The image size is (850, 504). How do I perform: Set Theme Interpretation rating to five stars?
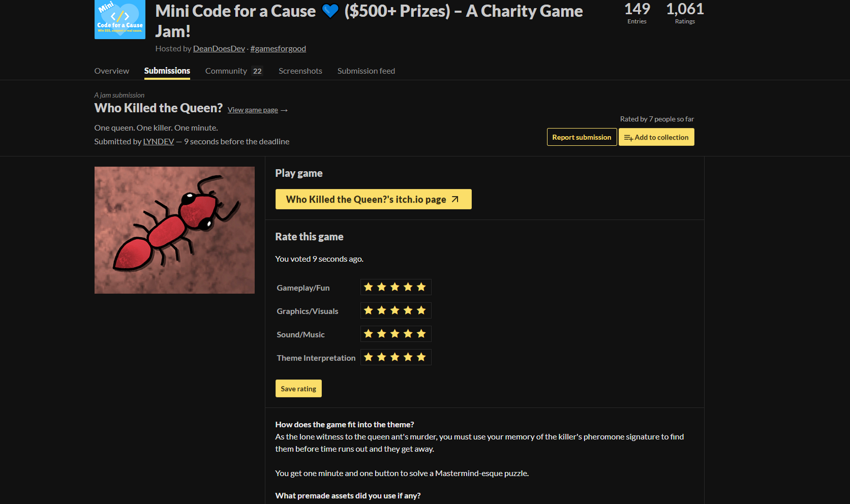point(421,357)
